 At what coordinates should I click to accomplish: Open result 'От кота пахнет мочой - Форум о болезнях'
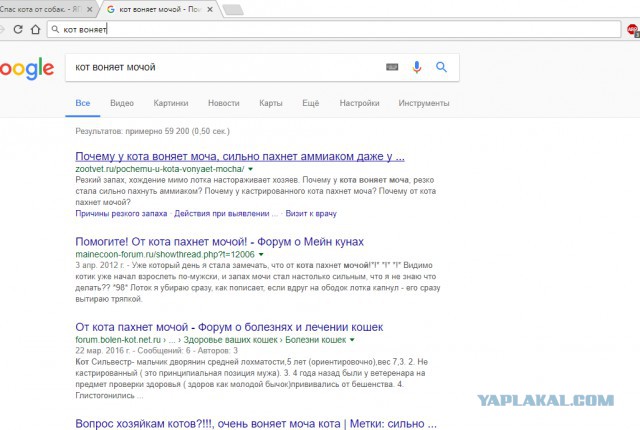[229, 327]
